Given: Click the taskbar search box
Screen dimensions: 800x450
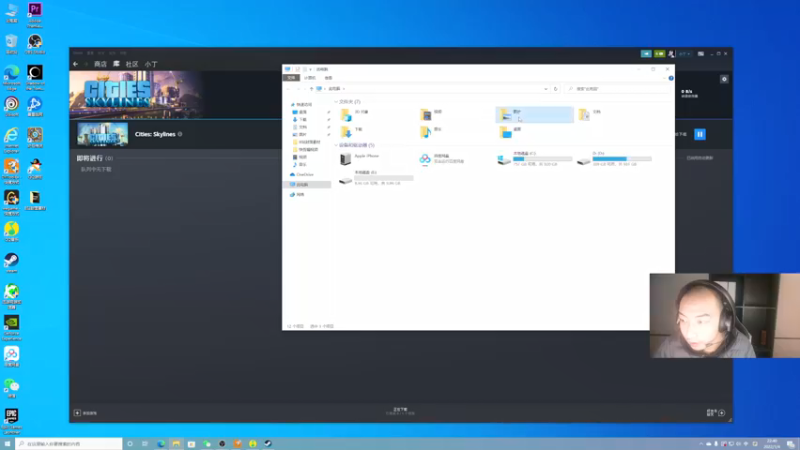Looking at the screenshot, I should coord(69,443).
